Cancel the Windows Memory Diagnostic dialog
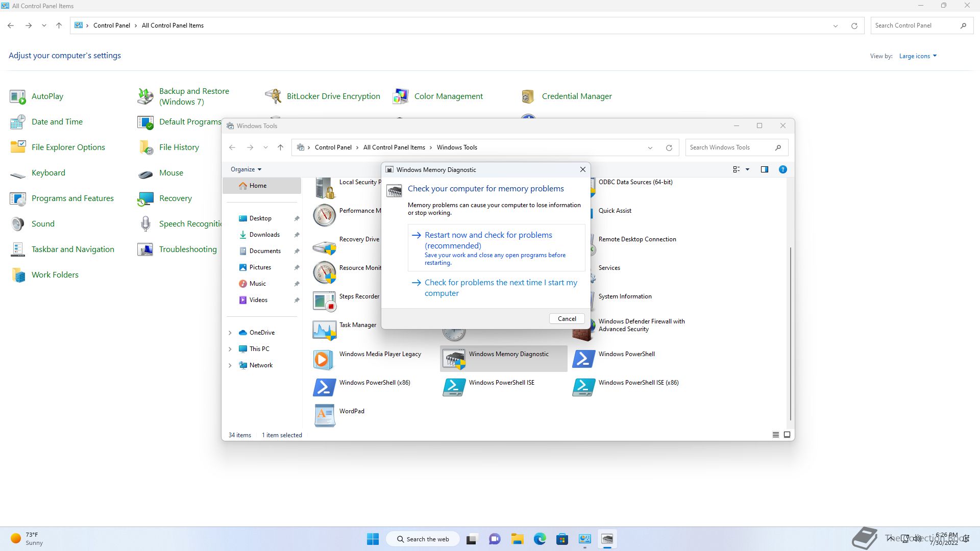Screen dimensions: 980x551 pos(567,319)
